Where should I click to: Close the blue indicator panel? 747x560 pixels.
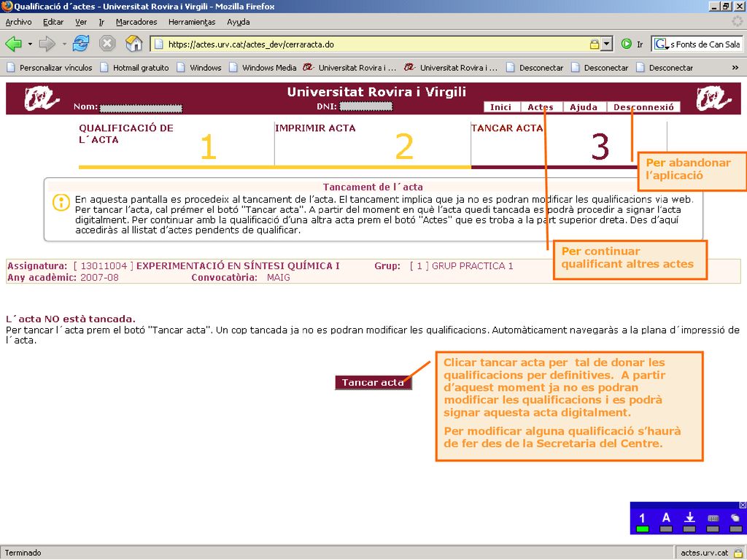coord(743,505)
